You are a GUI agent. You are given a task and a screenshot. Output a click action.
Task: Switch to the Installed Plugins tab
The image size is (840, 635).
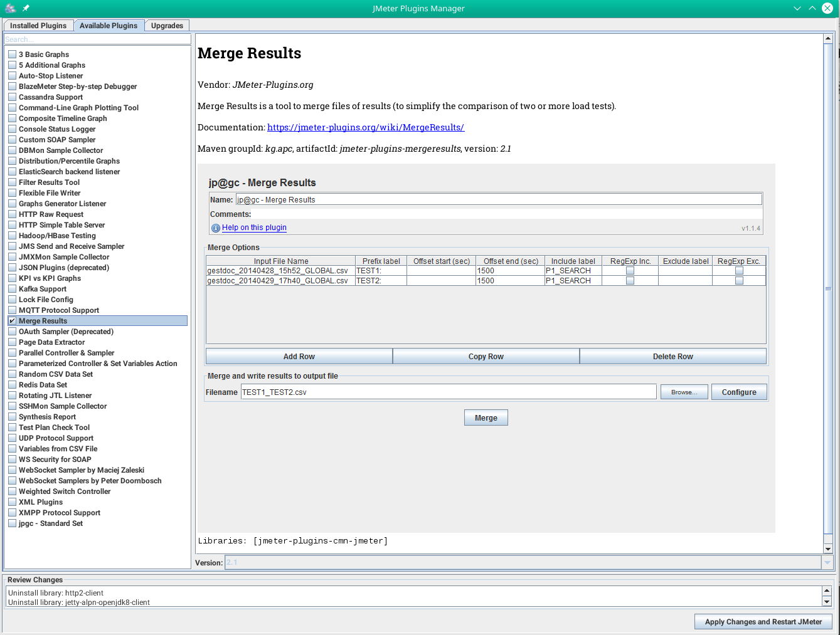click(x=38, y=26)
